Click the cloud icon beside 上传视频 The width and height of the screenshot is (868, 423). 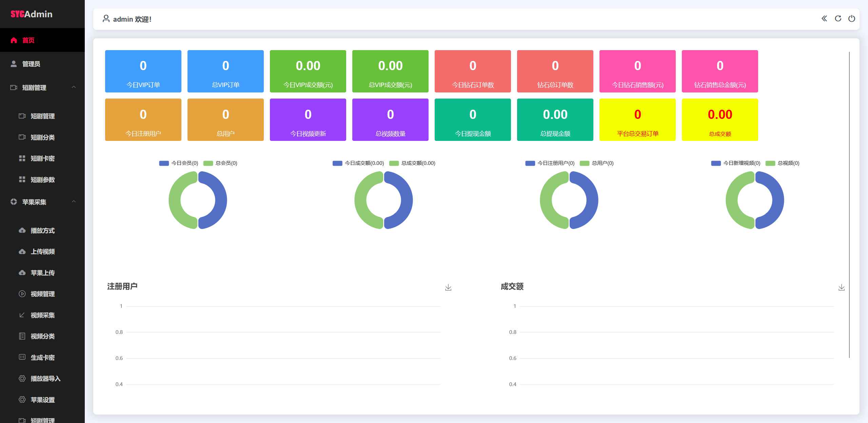tap(22, 252)
